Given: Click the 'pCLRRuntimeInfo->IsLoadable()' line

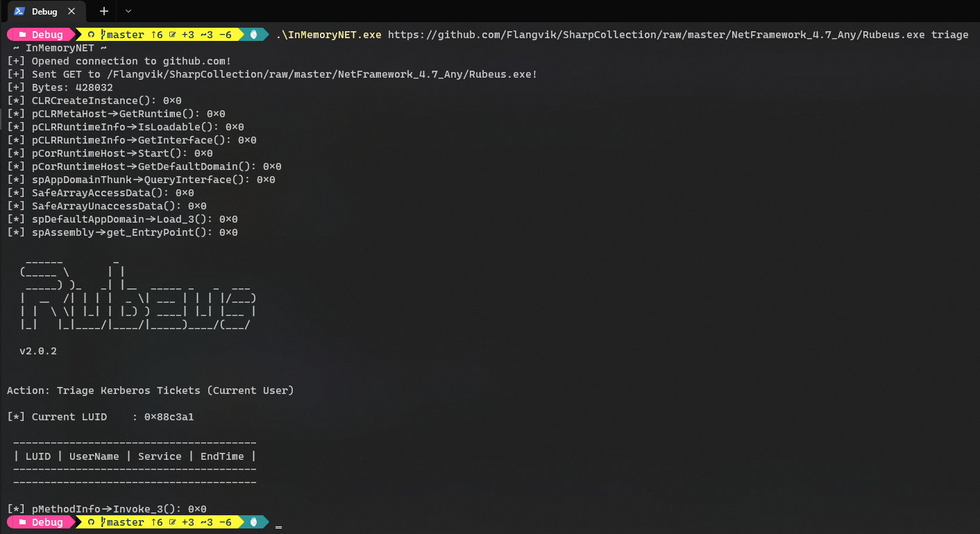Looking at the screenshot, I should (126, 127).
